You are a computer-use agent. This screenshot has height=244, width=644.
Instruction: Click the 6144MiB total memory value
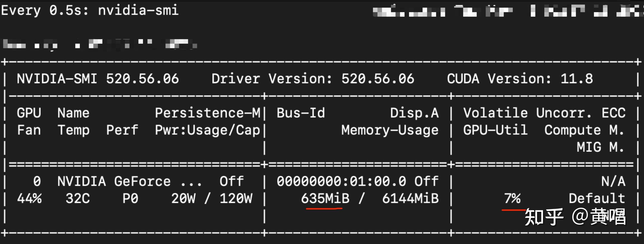[410, 199]
